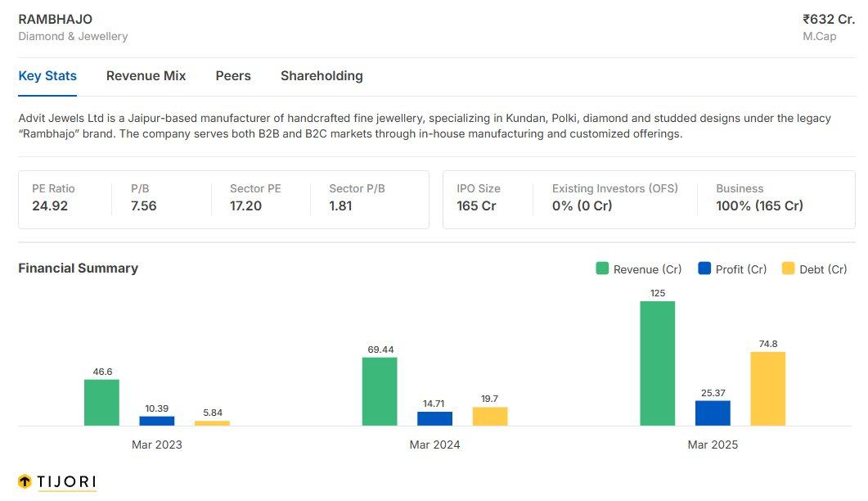Viewport: 868px width, 501px height.
Task: Click the 14.71 profit data label
Action: (434, 404)
